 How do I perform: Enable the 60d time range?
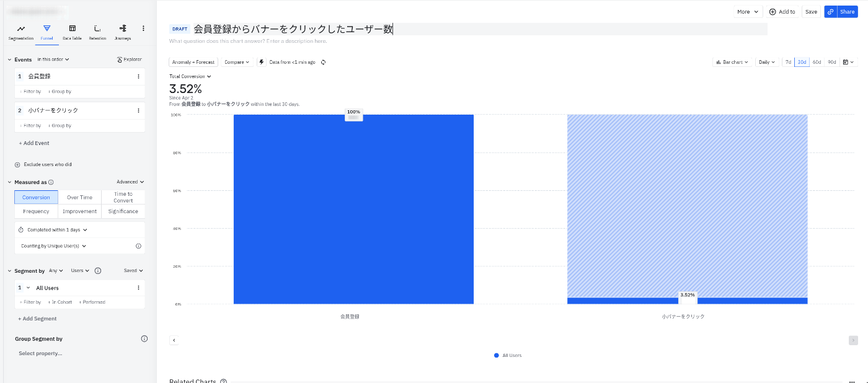817,62
